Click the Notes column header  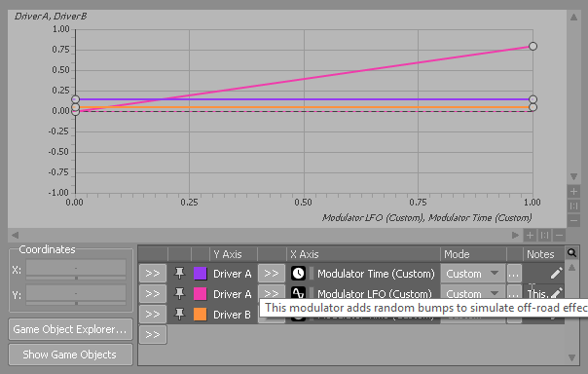pos(544,254)
